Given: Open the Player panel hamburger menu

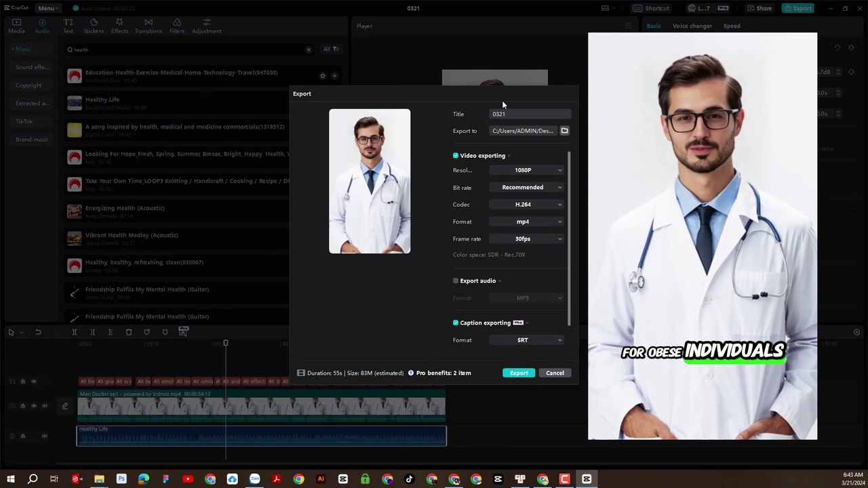Looking at the screenshot, I should coord(629,26).
